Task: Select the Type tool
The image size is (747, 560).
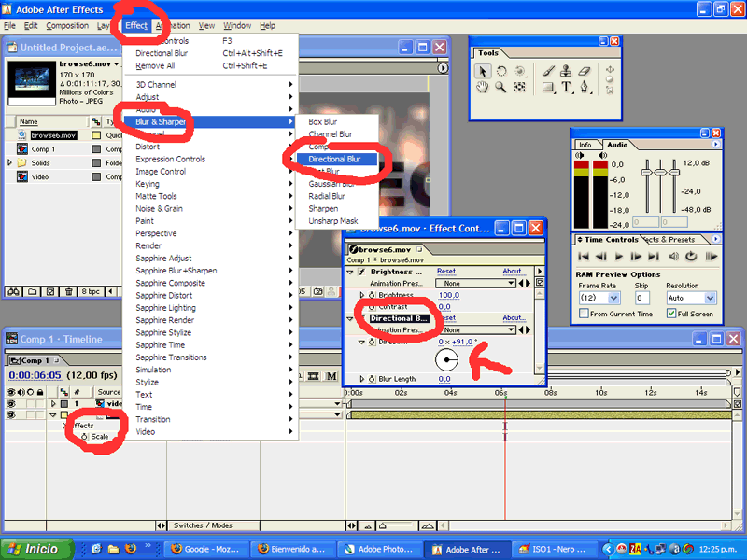Action: [x=566, y=88]
